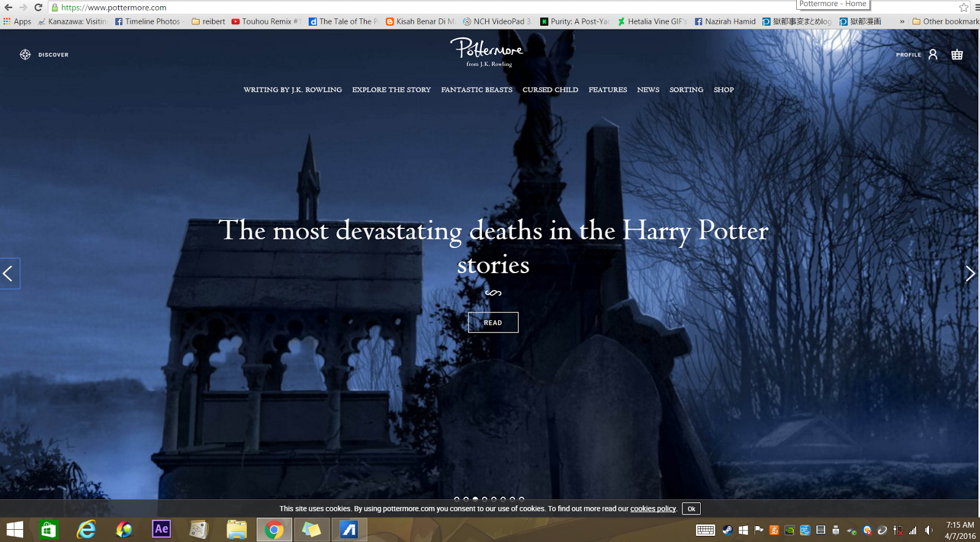
Task: Open Fantastic Beasts menu item
Action: 477,89
